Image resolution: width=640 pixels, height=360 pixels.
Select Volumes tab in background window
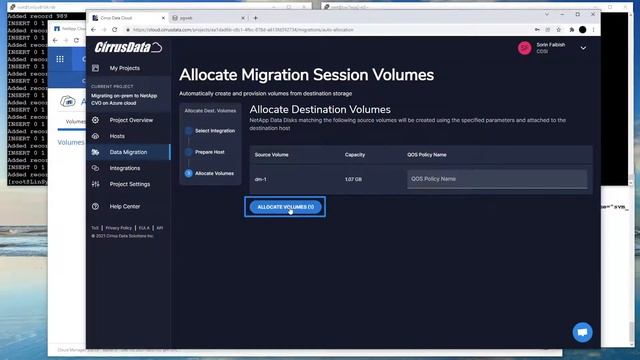point(75,122)
